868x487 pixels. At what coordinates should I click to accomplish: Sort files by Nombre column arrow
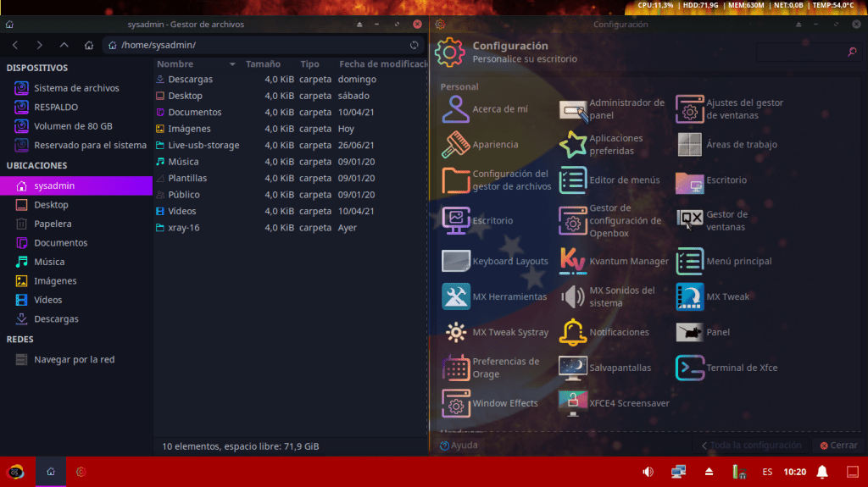coord(232,64)
